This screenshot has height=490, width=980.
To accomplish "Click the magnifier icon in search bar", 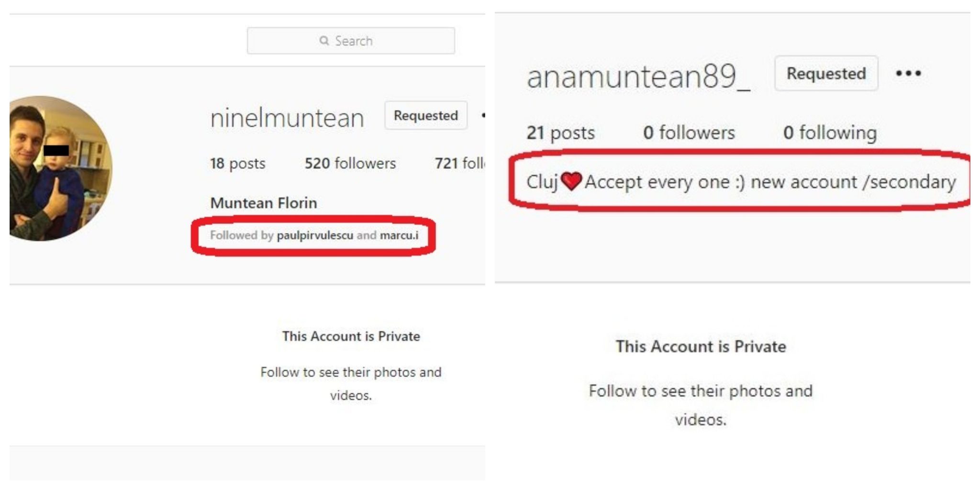I will 324,41.
